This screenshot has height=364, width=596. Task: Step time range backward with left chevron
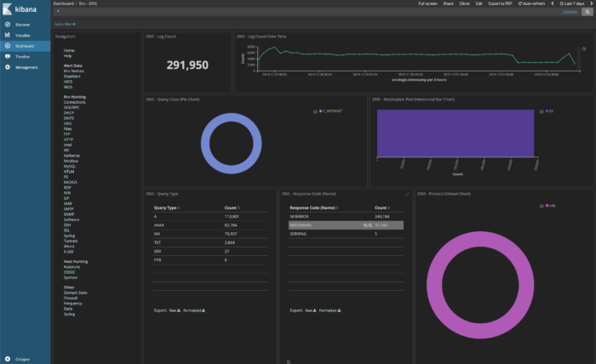tap(553, 3)
